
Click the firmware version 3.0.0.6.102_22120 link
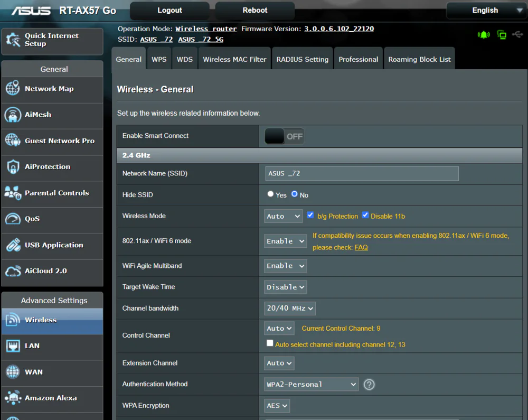pyautogui.click(x=339, y=29)
